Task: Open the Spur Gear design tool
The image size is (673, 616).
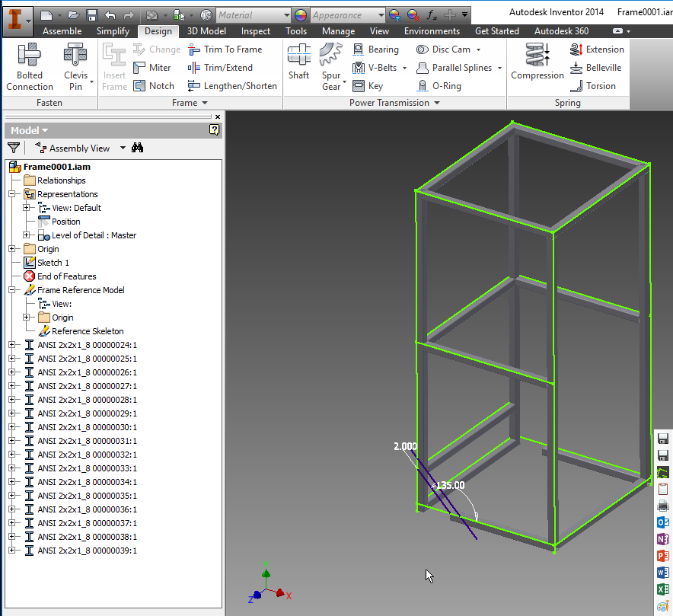Action: pos(331,61)
